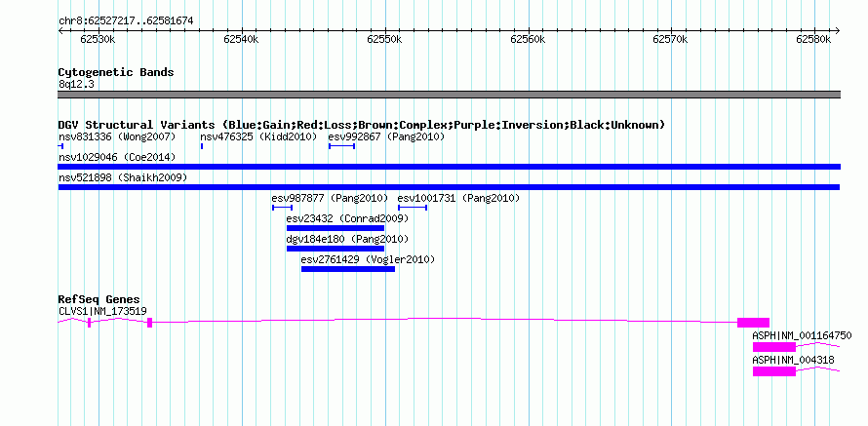Click the esv992867 variant span bar
Screen dimensions: 868x426
pyautogui.click(x=341, y=146)
